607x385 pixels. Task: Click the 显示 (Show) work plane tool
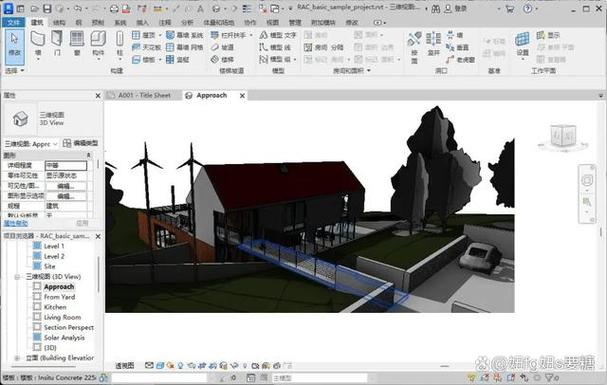[x=548, y=35]
